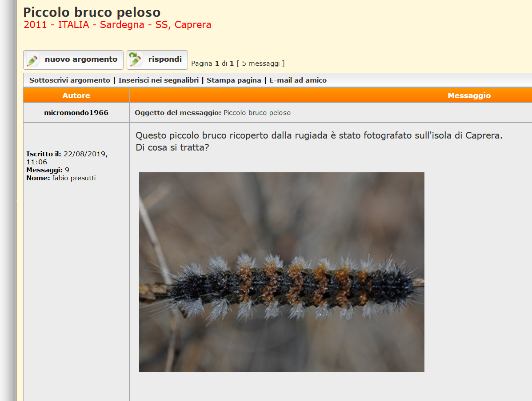Click the "Oggetto del messaggio" subject line
The height and width of the screenshot is (401, 532).
pyautogui.click(x=212, y=113)
